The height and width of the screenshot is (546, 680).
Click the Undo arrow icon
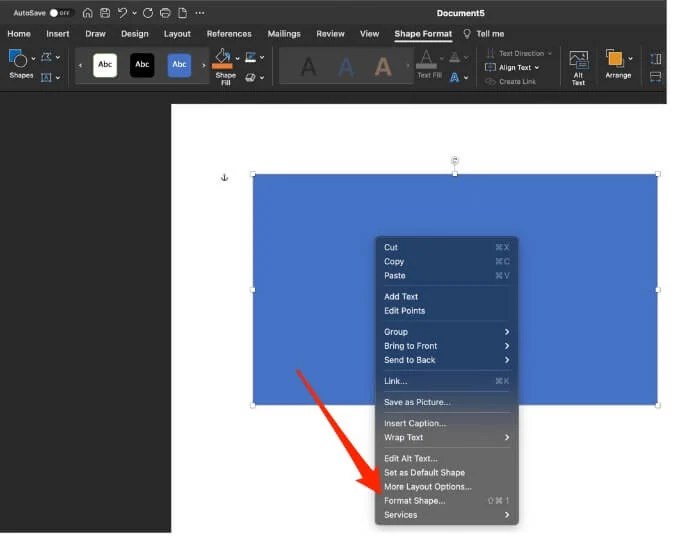[123, 13]
